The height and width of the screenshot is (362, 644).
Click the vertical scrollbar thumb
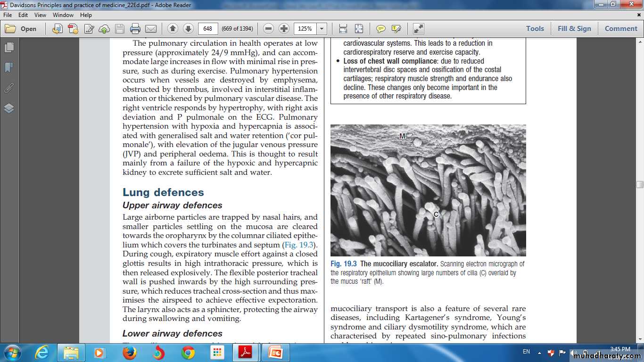[x=640, y=184]
